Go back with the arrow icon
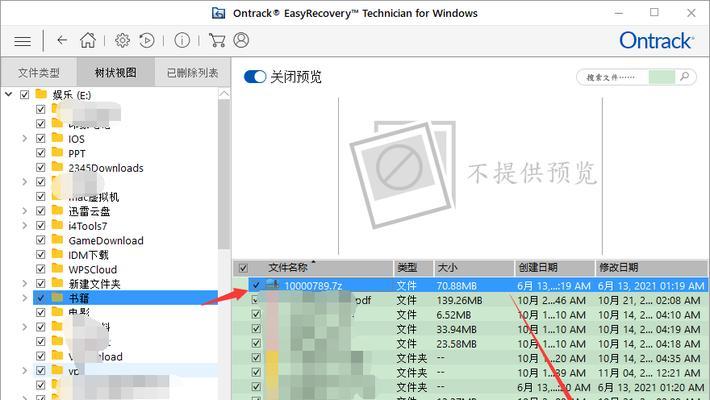Screen dimensions: 710x400 pyautogui.click(x=62, y=40)
